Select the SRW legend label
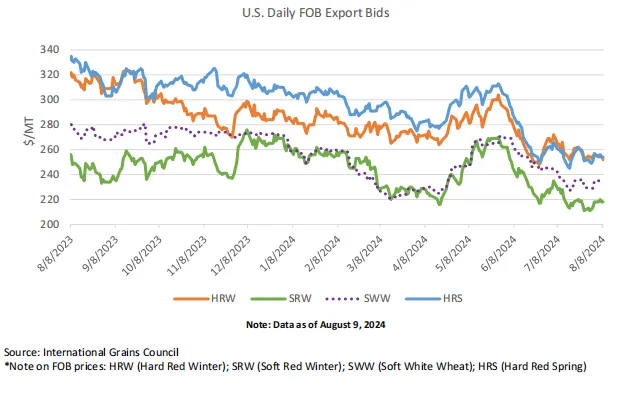The height and width of the screenshot is (413, 629). 300,299
